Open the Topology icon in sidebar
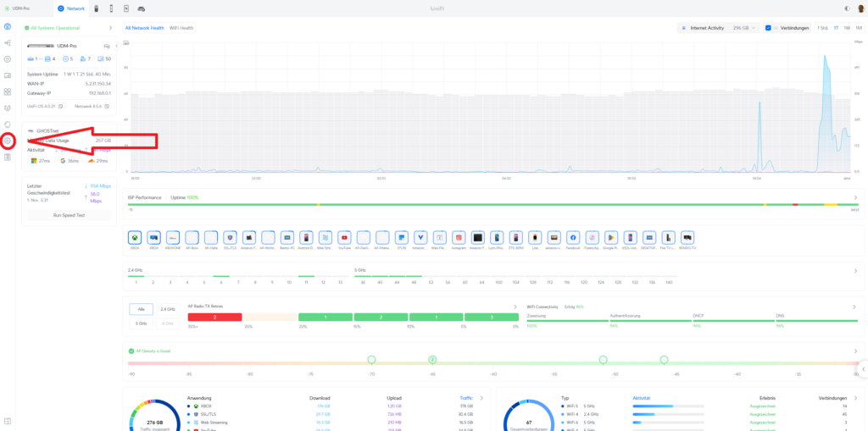Image resolution: width=868 pixels, height=431 pixels. coord(8,43)
